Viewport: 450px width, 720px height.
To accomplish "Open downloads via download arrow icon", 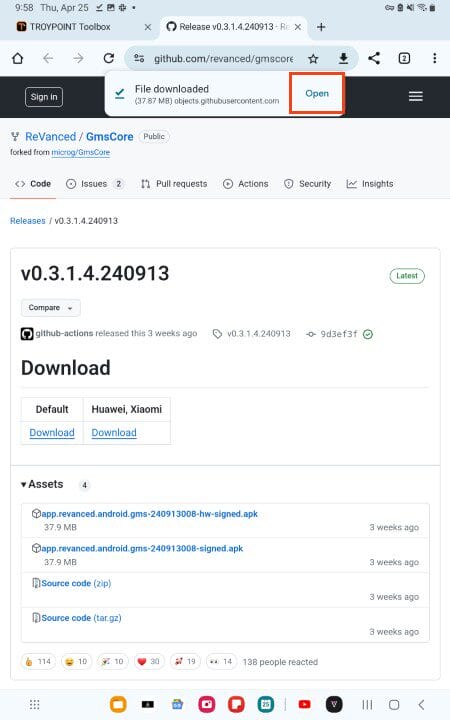I will pyautogui.click(x=343, y=58).
